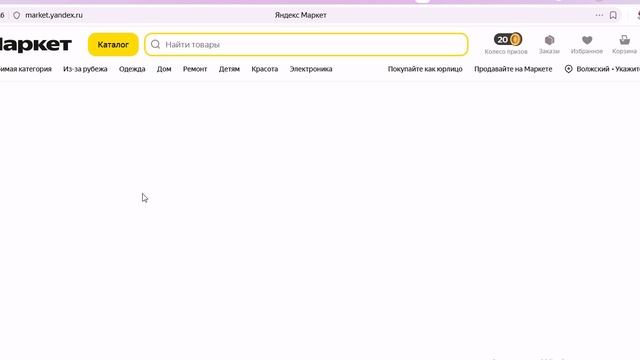Open the Дом category

coord(164,69)
